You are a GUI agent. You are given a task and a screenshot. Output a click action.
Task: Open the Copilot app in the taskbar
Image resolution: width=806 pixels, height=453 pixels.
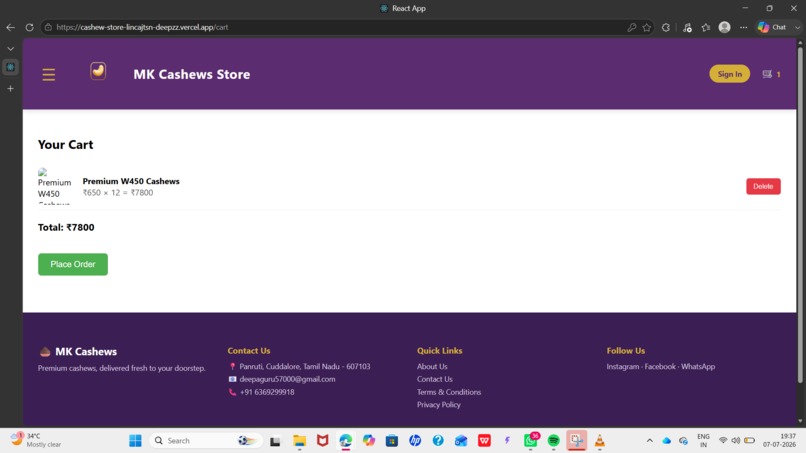[x=369, y=441]
